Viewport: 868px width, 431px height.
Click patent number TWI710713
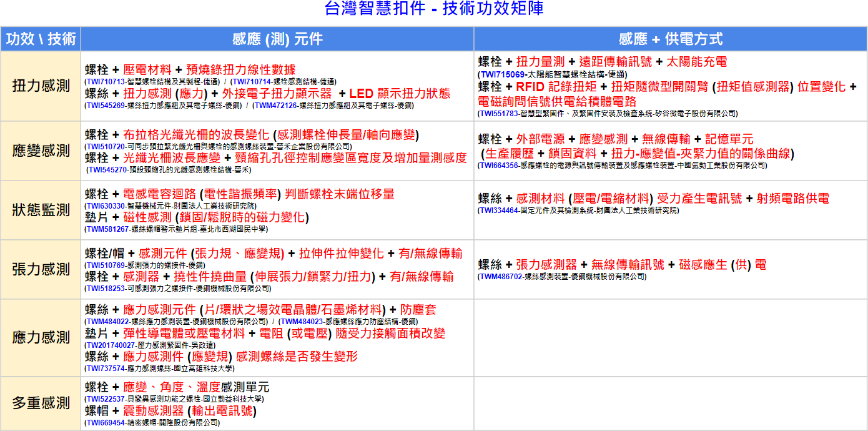coord(105,81)
